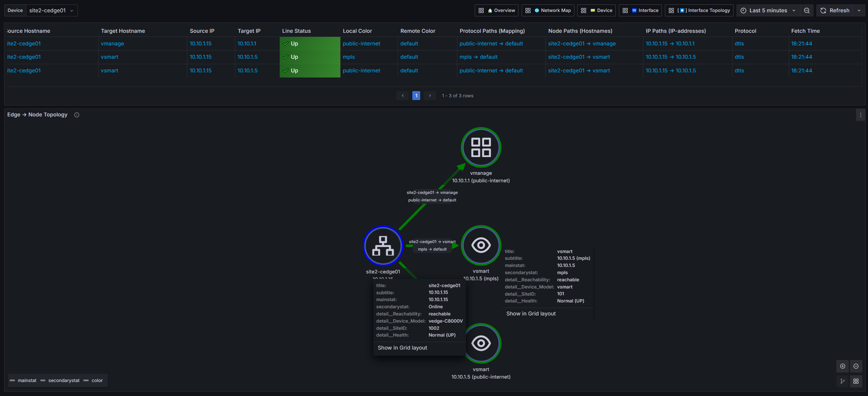Choose Show in Grid layout for site2-cedge01 tooltip
Image resolution: width=868 pixels, height=396 pixels.
pyautogui.click(x=402, y=348)
